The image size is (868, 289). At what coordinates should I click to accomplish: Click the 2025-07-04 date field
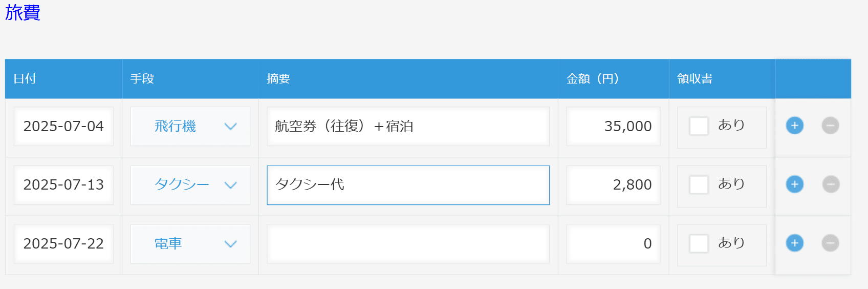click(x=63, y=127)
